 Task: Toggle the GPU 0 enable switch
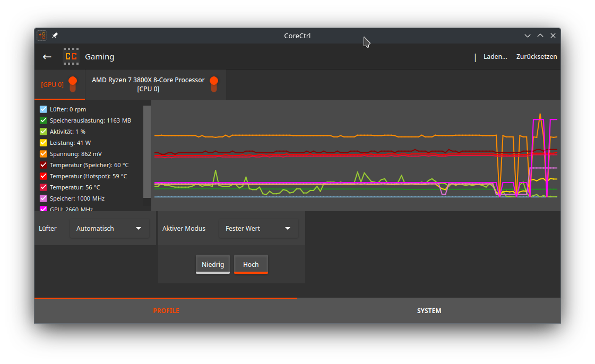coord(73,84)
